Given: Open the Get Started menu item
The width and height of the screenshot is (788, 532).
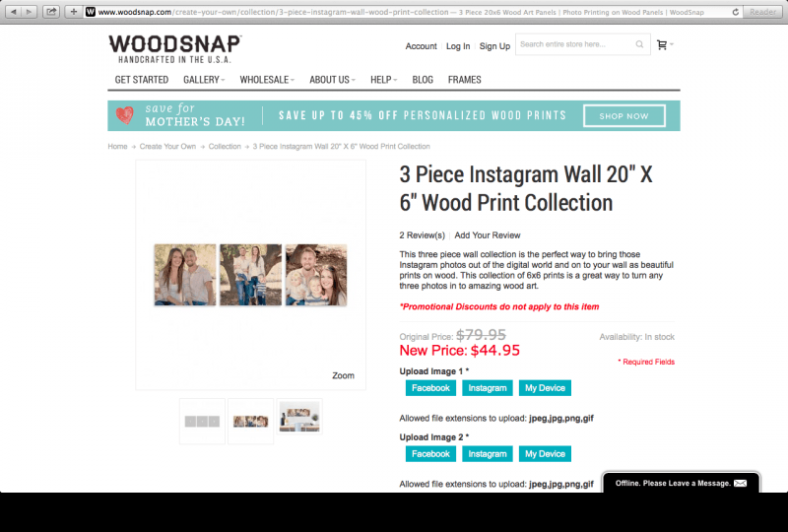Looking at the screenshot, I should point(142,80).
